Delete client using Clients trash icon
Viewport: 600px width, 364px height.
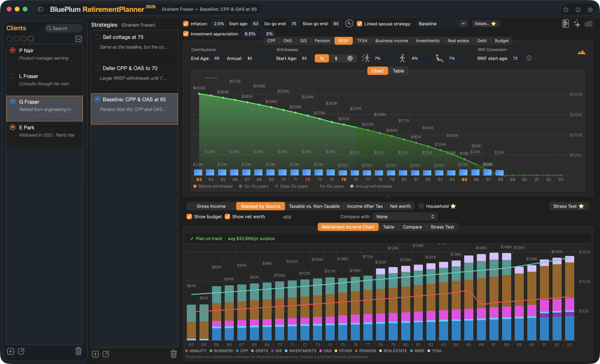[x=78, y=351]
